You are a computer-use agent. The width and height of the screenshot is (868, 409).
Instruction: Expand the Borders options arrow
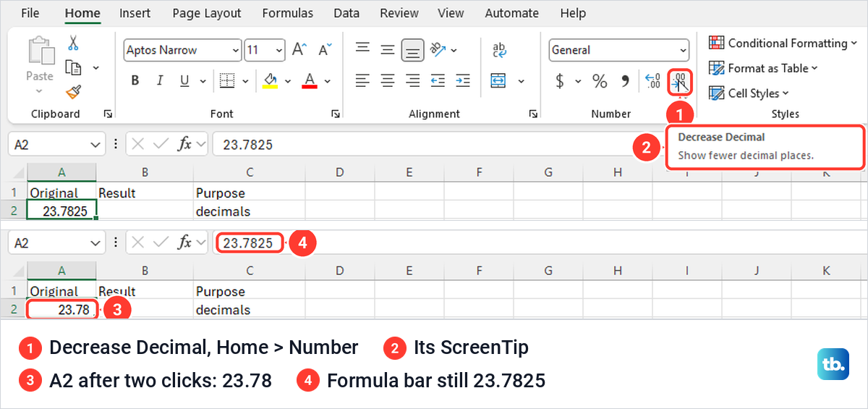245,81
